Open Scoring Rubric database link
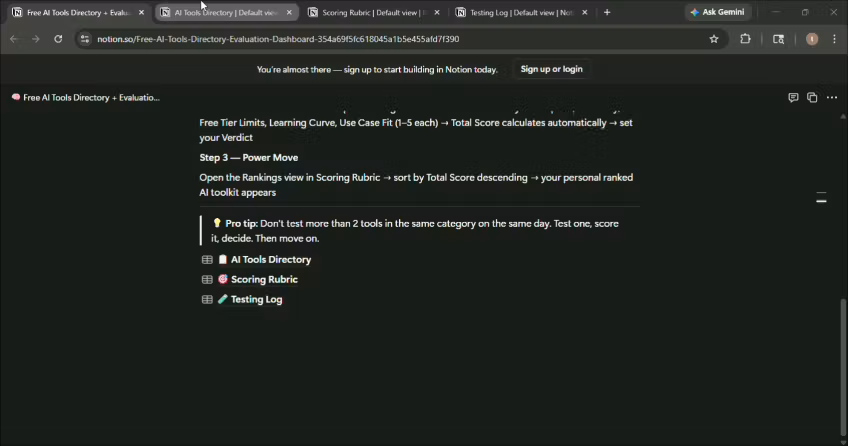The width and height of the screenshot is (848, 446). 264,279
